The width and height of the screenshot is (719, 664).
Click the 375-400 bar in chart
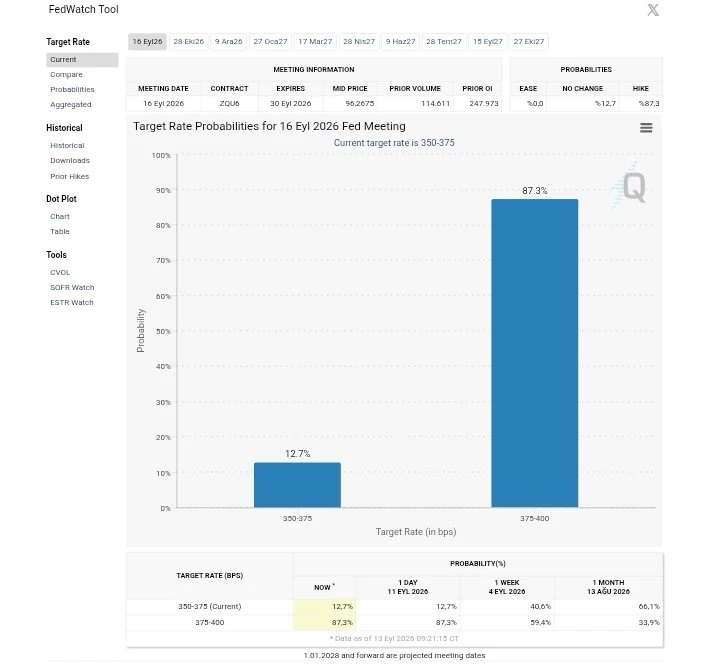coord(535,354)
